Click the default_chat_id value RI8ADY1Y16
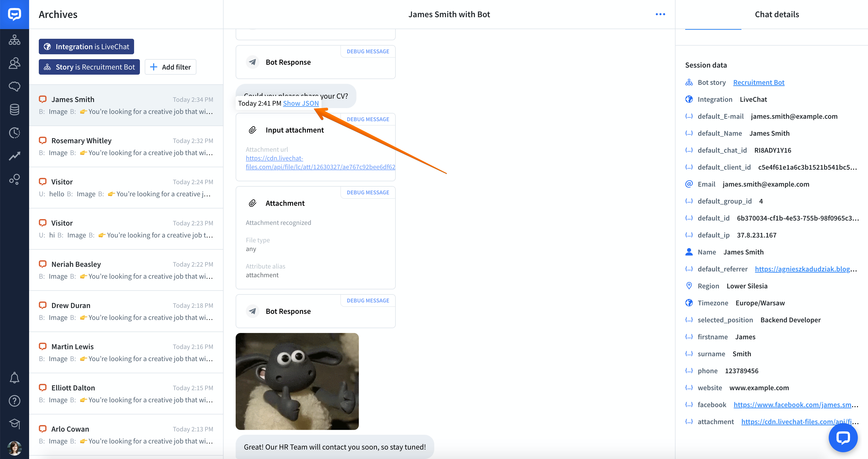Image resolution: width=868 pixels, height=459 pixels. (773, 150)
